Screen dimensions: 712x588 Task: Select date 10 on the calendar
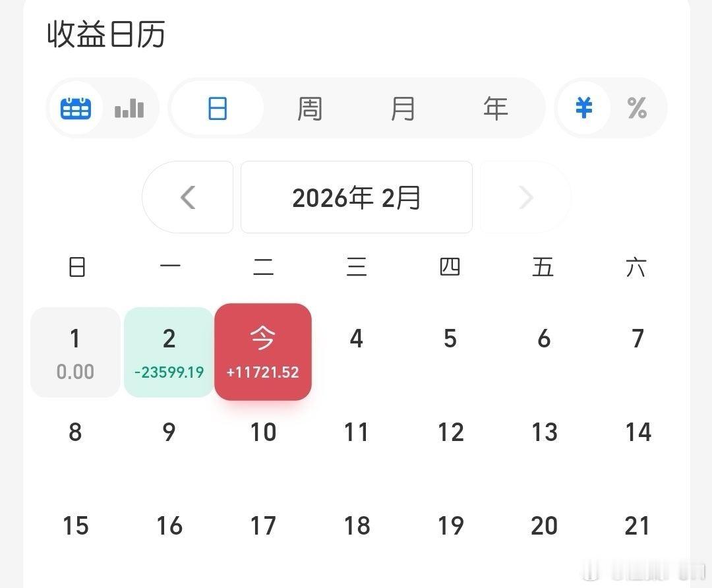[x=263, y=432]
